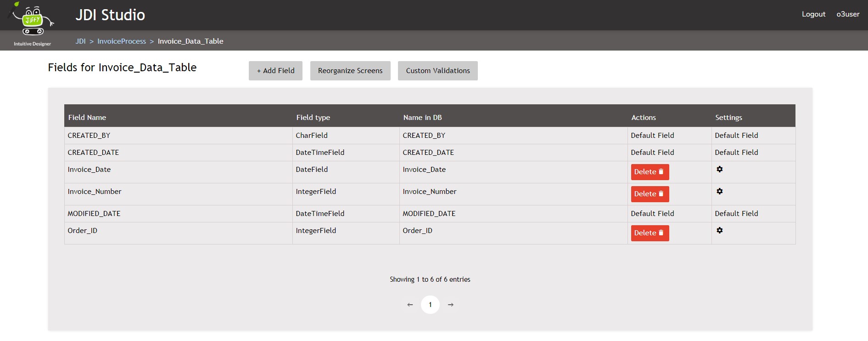Go to next page arrow

[x=451, y=305]
